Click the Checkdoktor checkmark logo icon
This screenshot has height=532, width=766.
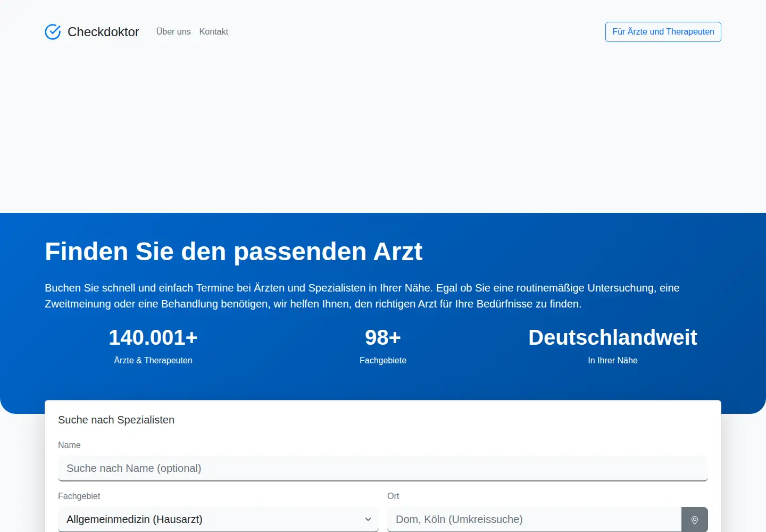click(x=53, y=32)
